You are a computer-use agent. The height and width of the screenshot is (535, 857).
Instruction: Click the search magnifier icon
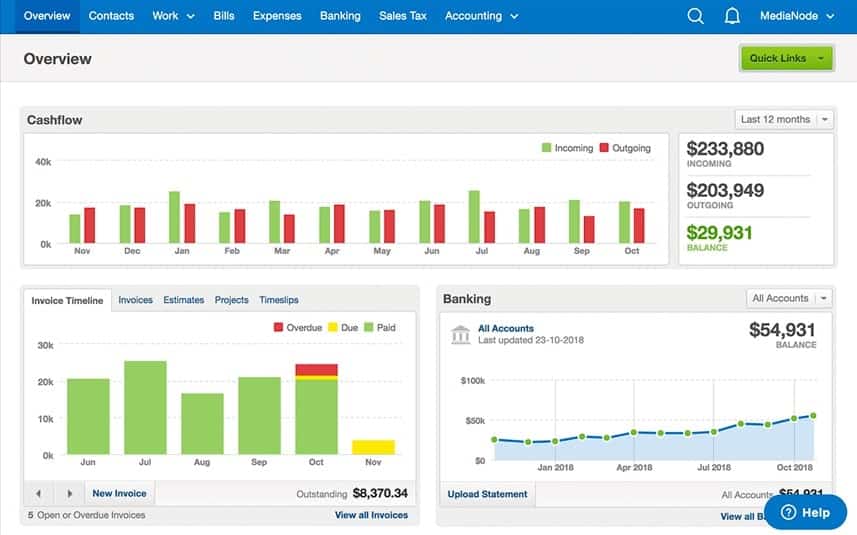point(696,16)
